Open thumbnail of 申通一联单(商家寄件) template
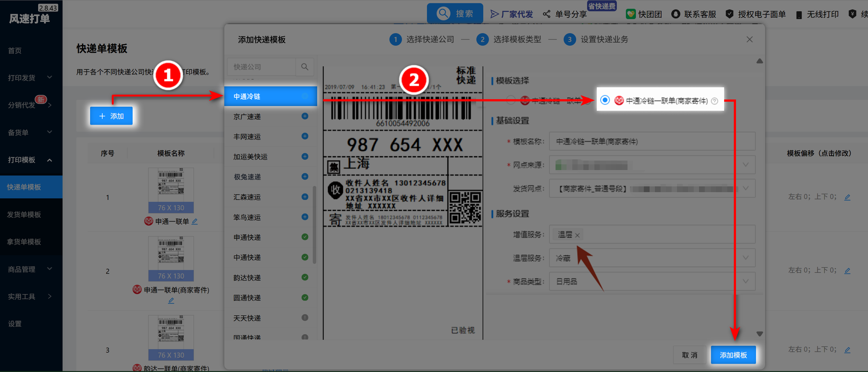Image resolution: width=868 pixels, height=372 pixels. pos(171,259)
